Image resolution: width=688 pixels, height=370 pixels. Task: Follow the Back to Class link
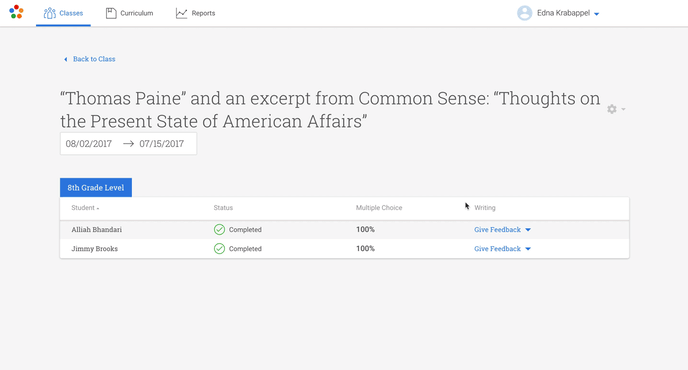click(94, 59)
